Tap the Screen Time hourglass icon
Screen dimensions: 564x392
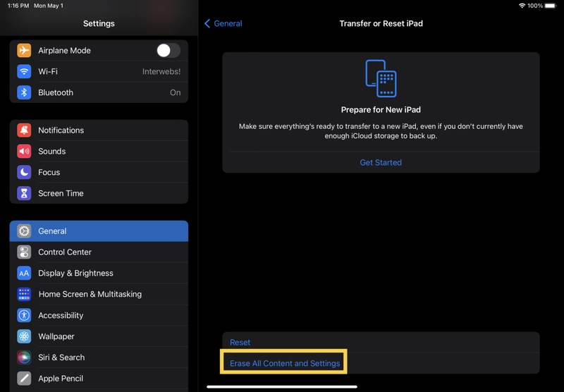[x=24, y=193]
